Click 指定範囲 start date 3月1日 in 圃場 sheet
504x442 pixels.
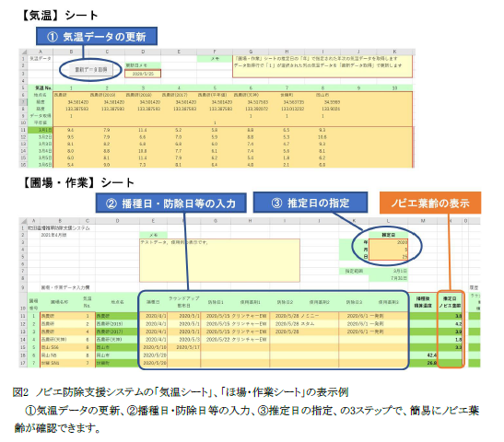pyautogui.click(x=389, y=271)
